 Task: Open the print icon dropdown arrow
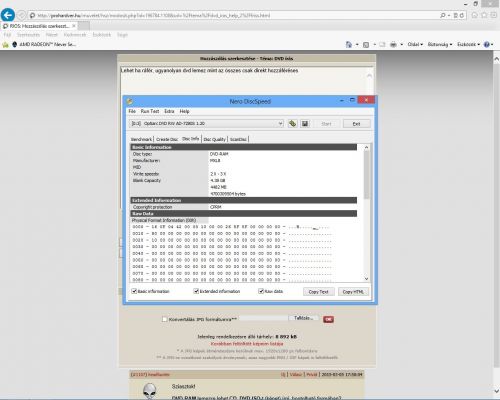[x=402, y=44]
